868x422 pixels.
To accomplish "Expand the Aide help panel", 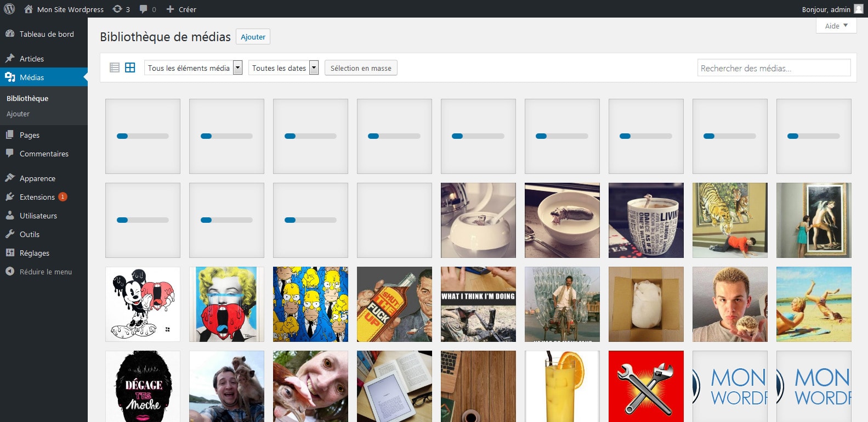I will (x=836, y=26).
